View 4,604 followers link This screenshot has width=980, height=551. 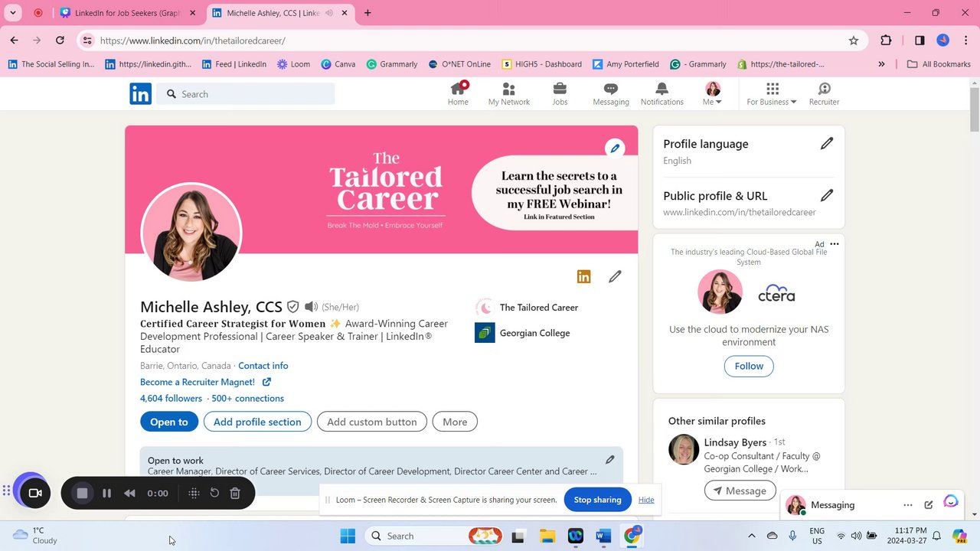click(171, 398)
